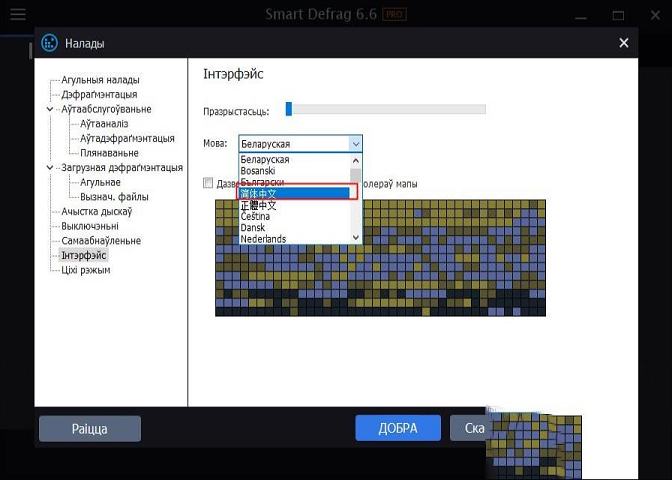This screenshot has width=672, height=480.
Task: Choose 简体中文 from language list
Action: tap(294, 193)
